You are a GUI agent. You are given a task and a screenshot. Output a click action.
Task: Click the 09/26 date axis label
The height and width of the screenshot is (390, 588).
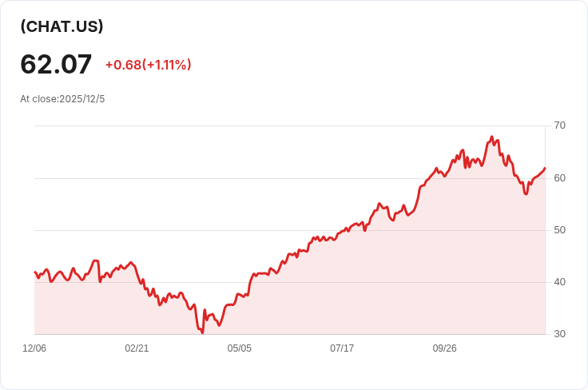445,348
